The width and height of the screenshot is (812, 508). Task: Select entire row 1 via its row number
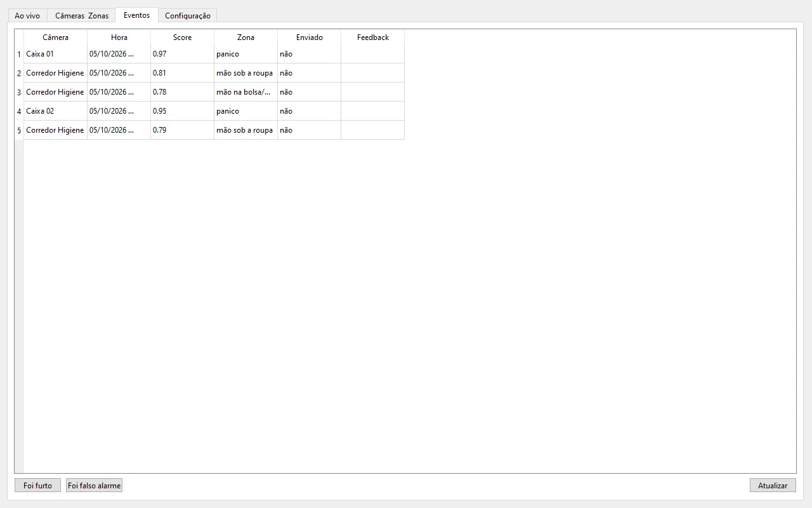pos(19,54)
